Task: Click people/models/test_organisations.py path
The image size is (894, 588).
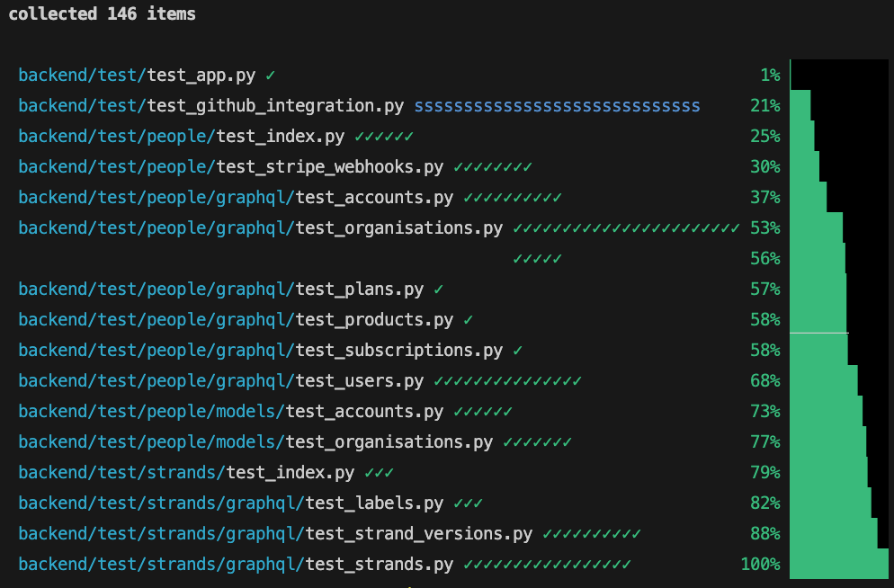Action: 255,442
